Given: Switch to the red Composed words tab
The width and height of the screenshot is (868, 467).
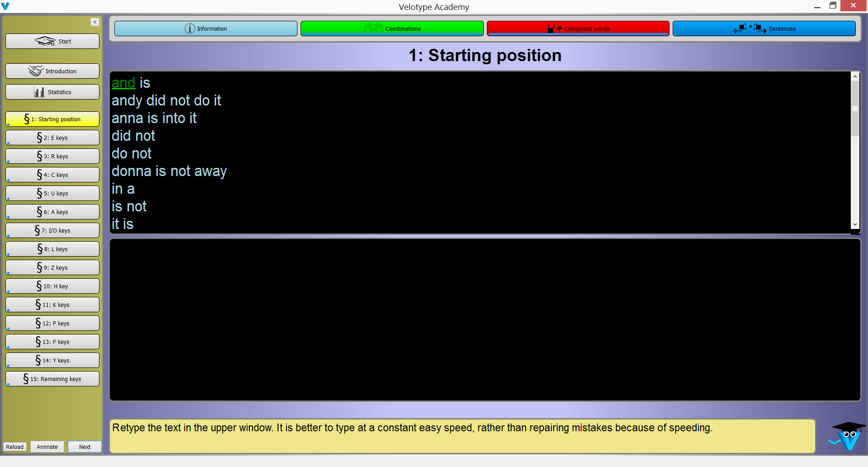Looking at the screenshot, I should (578, 29).
